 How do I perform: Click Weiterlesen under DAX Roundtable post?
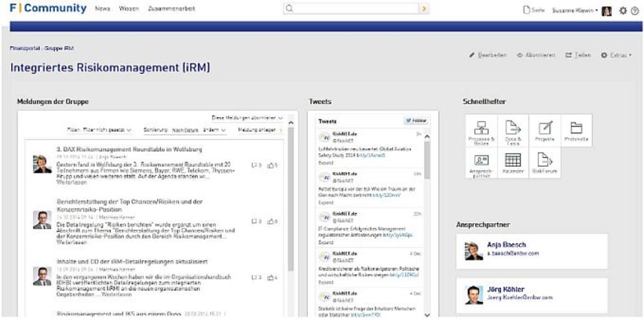[71, 182]
